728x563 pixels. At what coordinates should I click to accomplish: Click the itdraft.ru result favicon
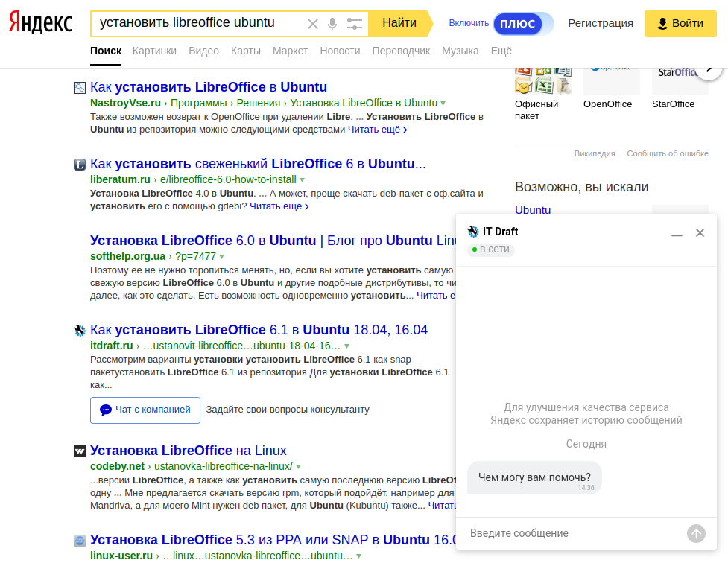tap(80, 330)
